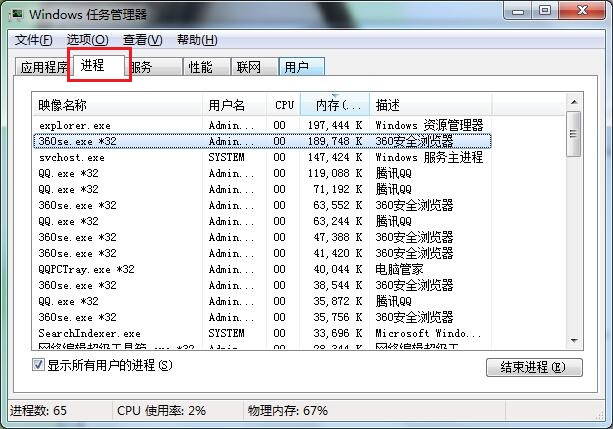Select QQ.exe row using 63,244 K
613x429 pixels.
(262, 221)
